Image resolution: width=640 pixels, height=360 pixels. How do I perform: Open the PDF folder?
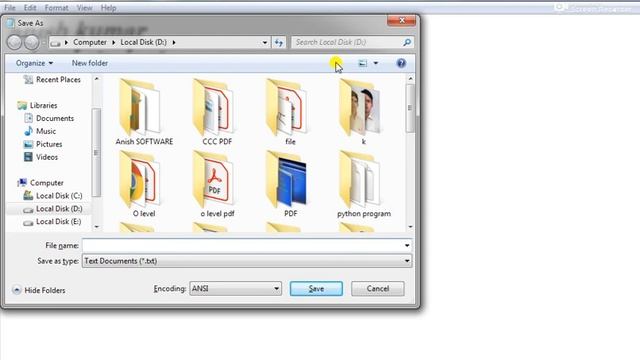point(290,184)
